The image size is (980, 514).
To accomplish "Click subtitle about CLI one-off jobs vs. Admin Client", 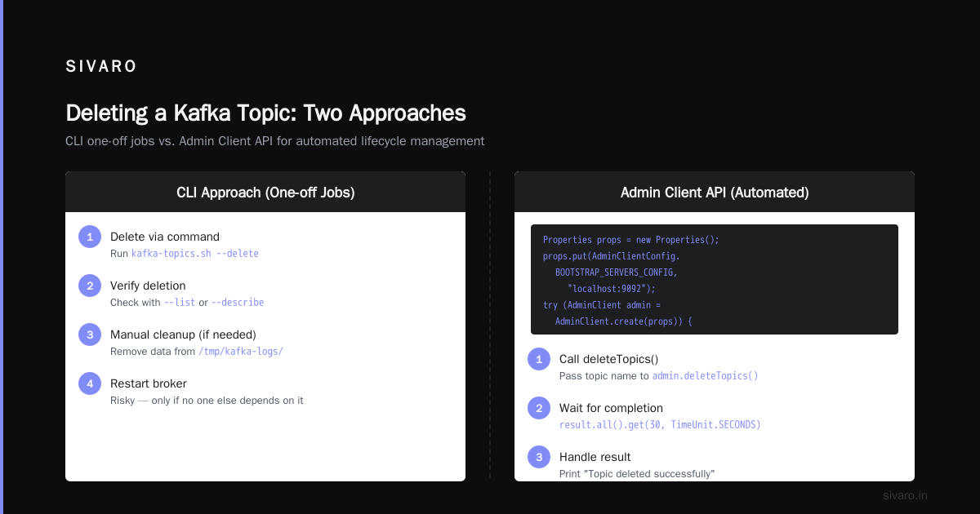I will pos(274,141).
